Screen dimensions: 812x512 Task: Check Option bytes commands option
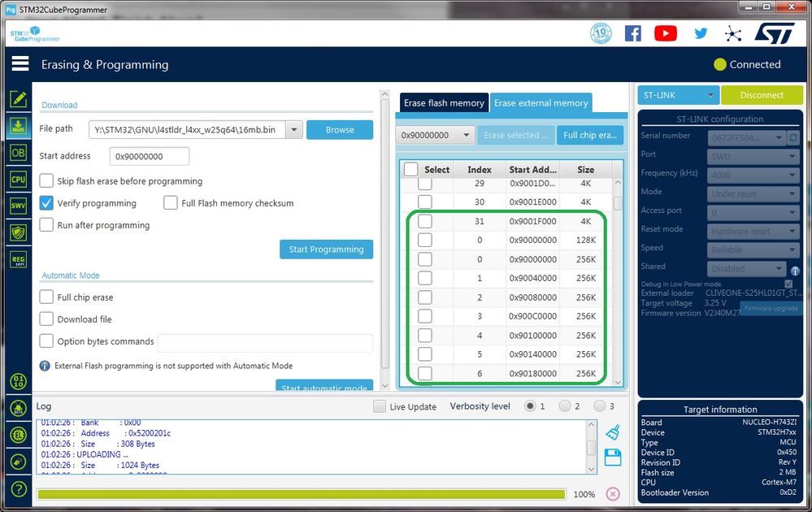pos(46,341)
